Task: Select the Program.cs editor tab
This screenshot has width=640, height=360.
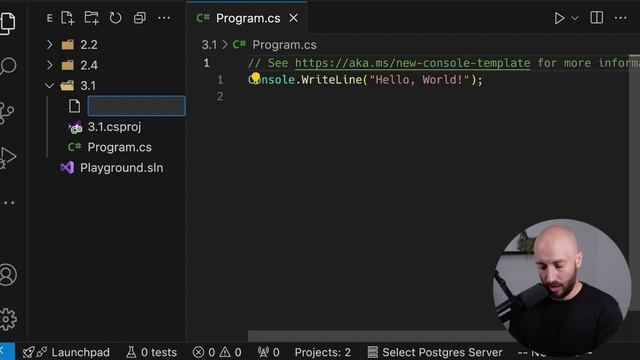Action: tap(247, 18)
